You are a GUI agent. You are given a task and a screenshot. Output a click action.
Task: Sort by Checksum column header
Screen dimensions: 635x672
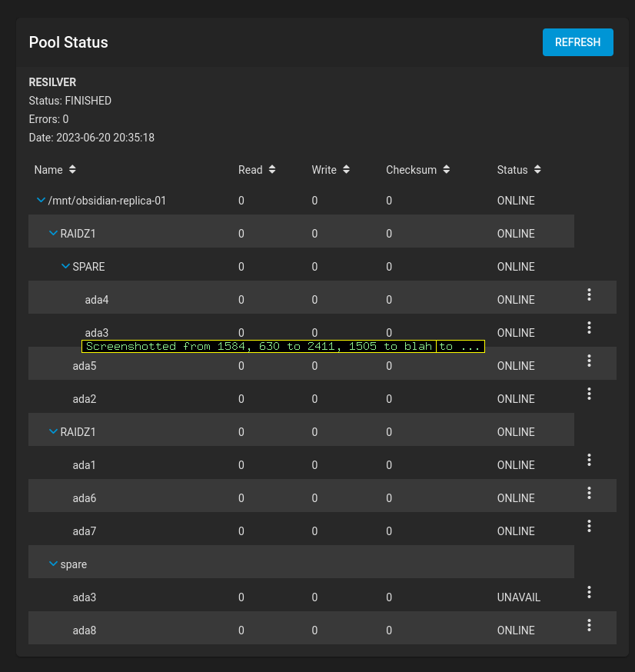(x=418, y=170)
